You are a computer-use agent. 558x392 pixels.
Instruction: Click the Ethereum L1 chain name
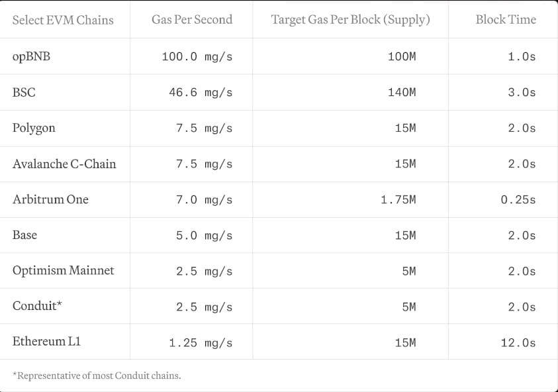point(46,342)
